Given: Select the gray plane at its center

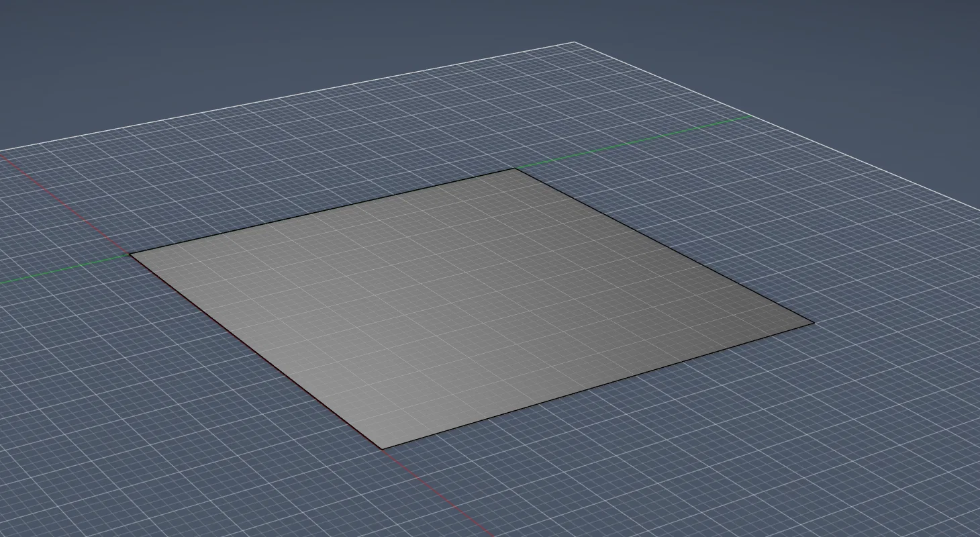Looking at the screenshot, I should 470,309.
